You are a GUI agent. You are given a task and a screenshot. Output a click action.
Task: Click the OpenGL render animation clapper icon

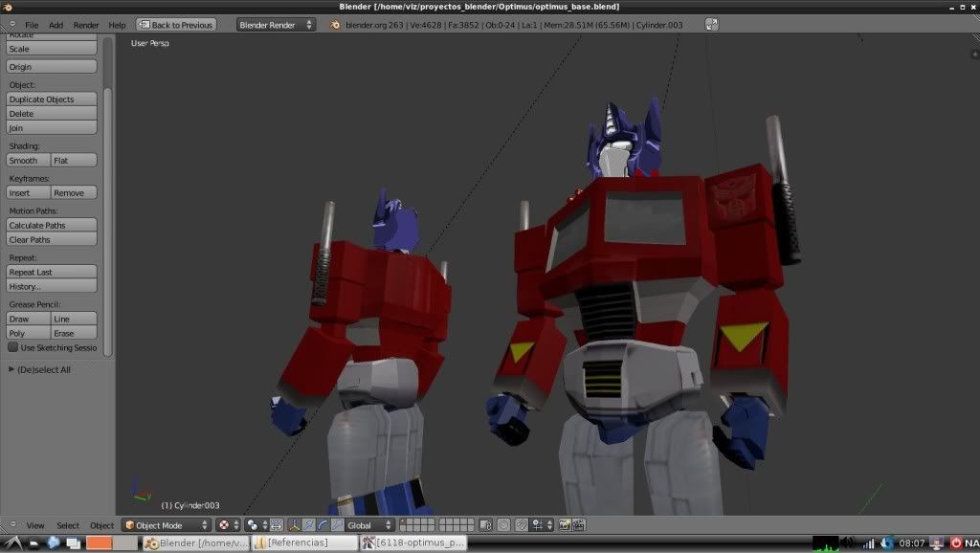579,525
